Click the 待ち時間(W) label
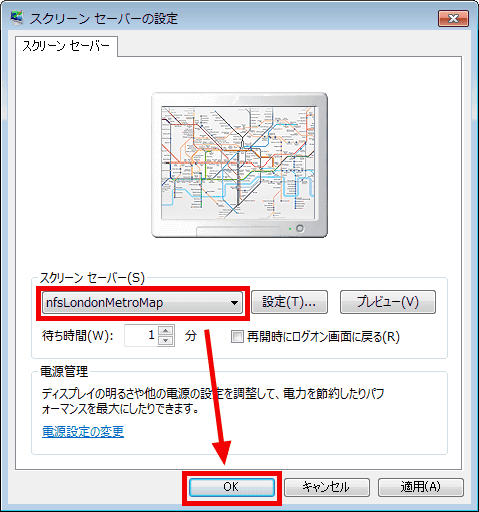 click(x=78, y=336)
